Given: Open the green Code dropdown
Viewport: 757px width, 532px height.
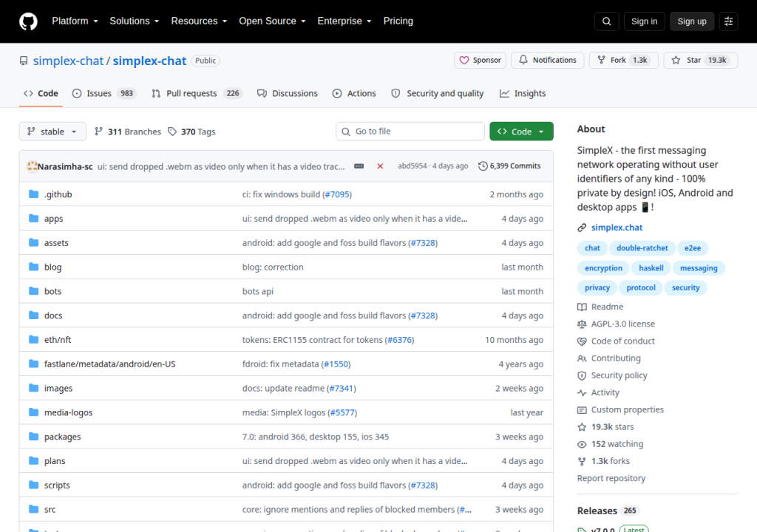Looking at the screenshot, I should 521,132.
